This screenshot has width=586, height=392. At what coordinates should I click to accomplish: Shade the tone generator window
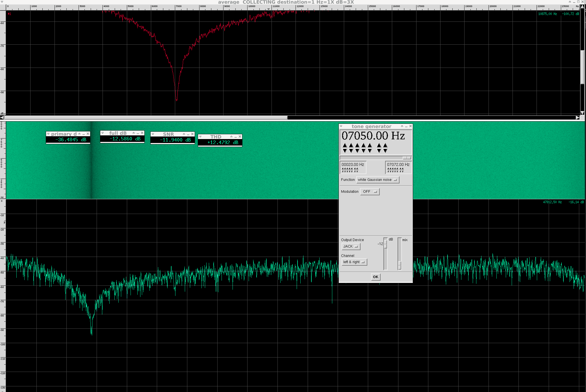(x=402, y=126)
